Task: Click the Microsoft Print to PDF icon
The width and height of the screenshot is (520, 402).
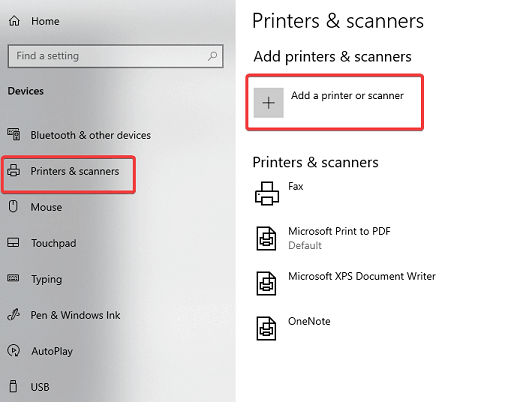Action: point(266,238)
